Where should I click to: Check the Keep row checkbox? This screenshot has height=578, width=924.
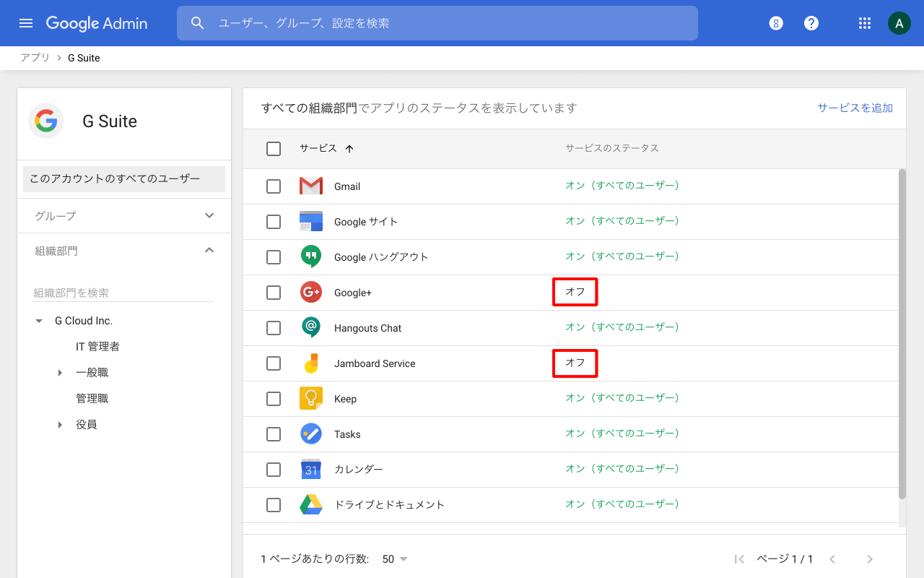point(274,399)
